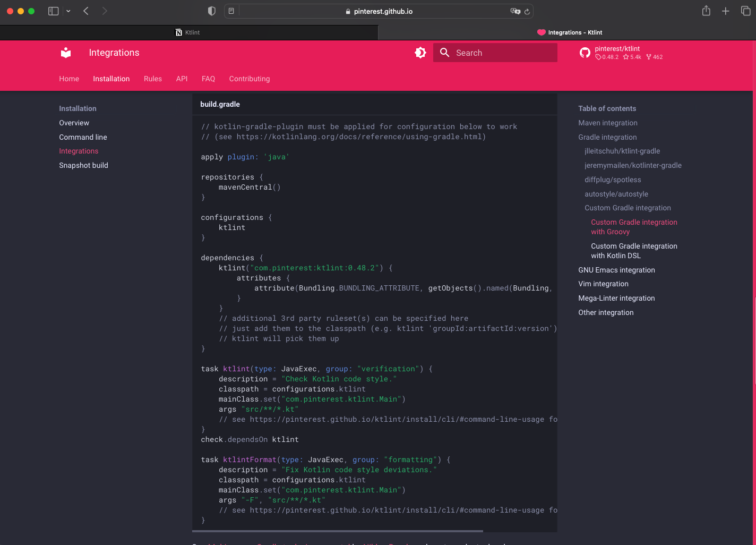Open the Contributing navigation tab
Screen dimensions: 756x545
point(250,79)
